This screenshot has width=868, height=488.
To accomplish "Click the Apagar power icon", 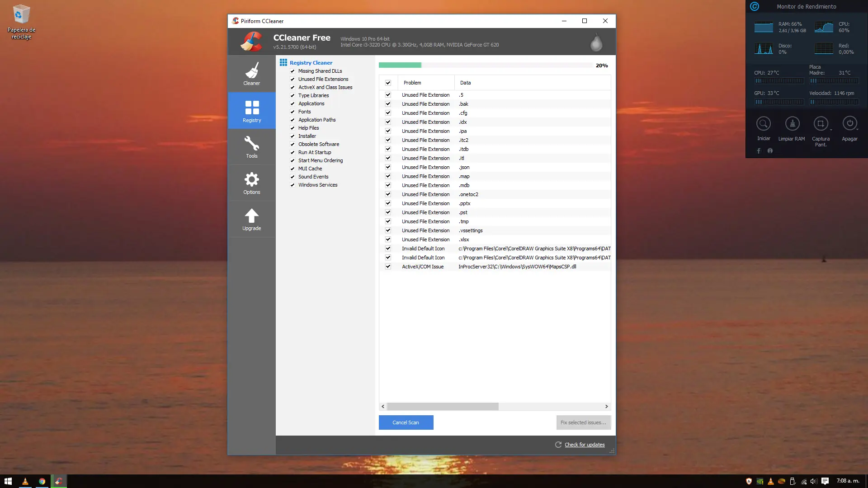I will coord(849,123).
